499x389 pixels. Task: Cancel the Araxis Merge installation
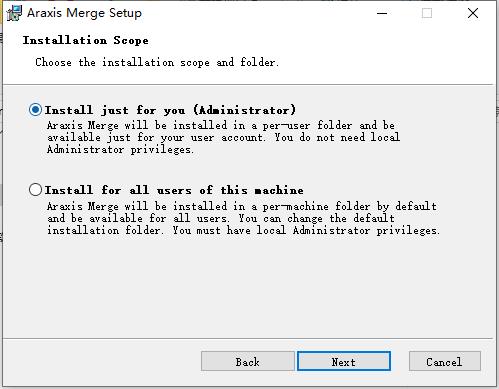(445, 361)
